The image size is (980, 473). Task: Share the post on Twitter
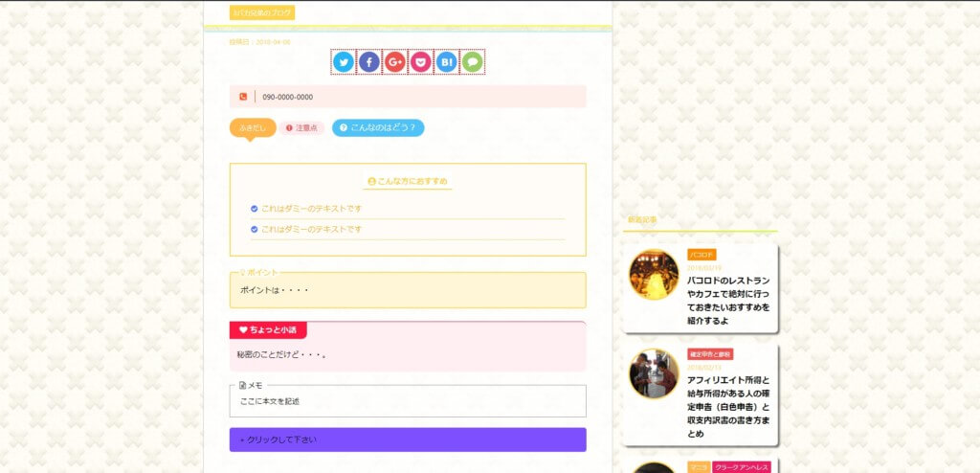point(344,62)
